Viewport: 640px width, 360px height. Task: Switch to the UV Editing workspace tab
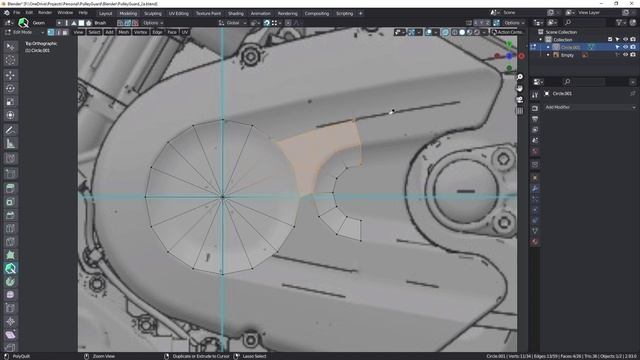[179, 13]
